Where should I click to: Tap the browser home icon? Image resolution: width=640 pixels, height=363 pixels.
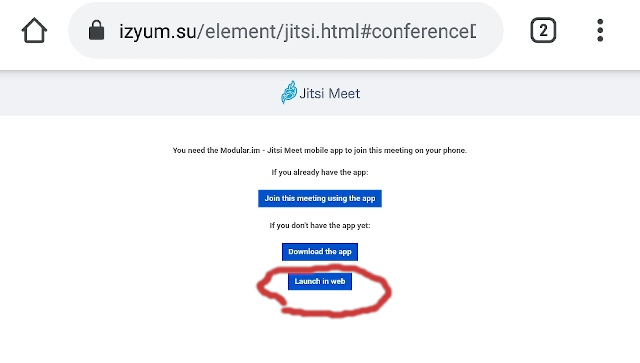34,30
